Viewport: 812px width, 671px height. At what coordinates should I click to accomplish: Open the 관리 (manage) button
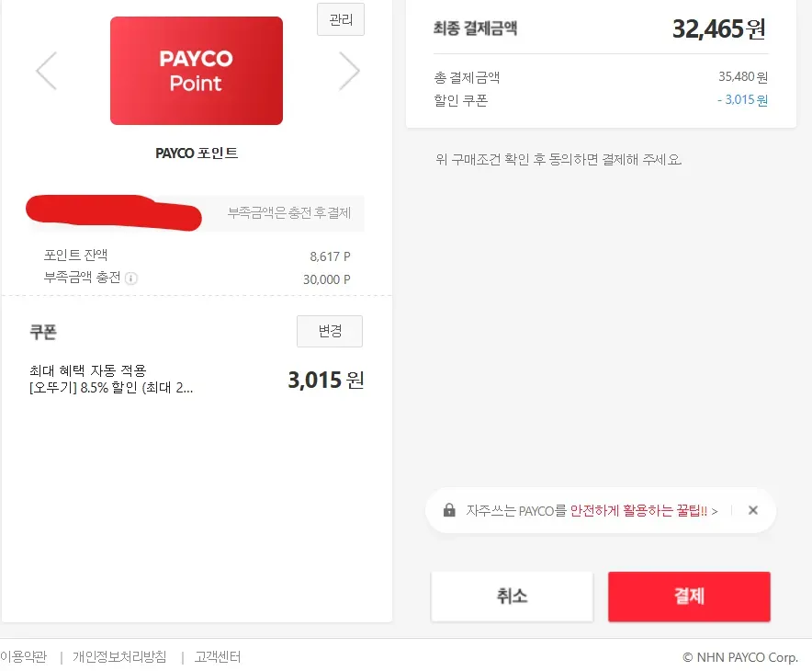(x=341, y=19)
